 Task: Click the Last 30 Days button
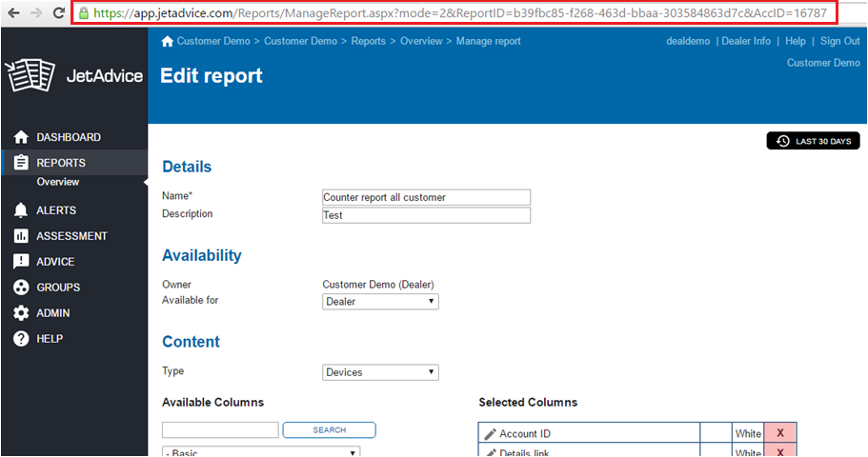[813, 141]
